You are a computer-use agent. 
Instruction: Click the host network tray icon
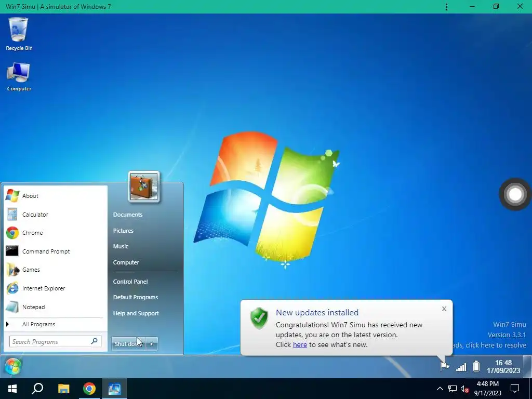453,389
